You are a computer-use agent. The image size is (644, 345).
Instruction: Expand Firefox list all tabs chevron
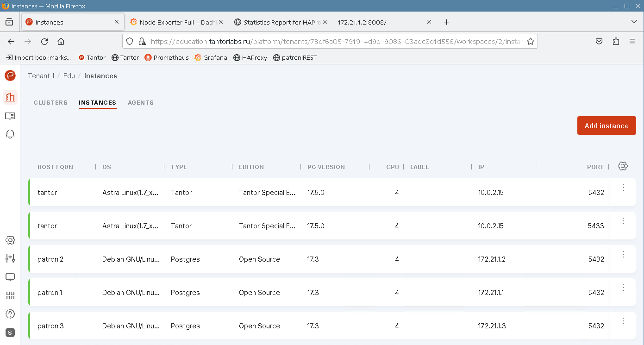[634, 22]
